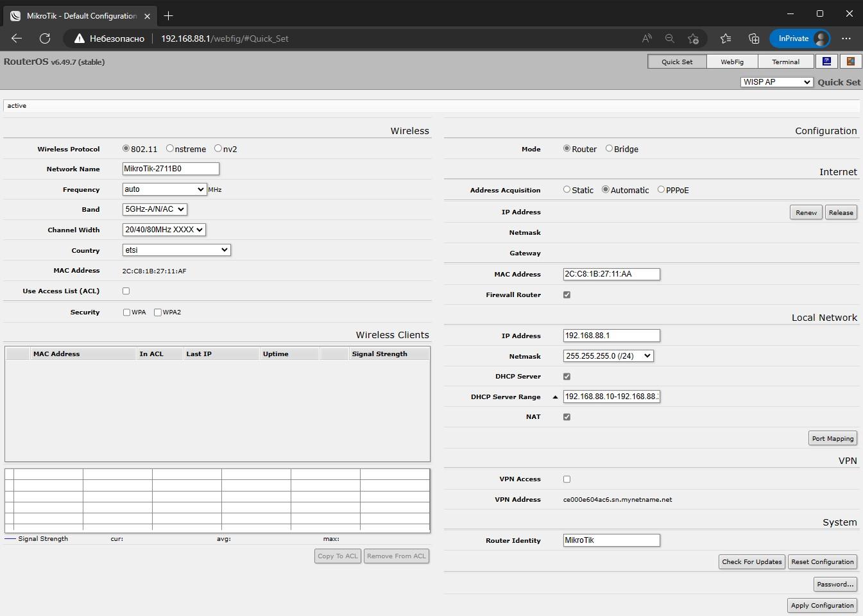Click the Last IP column header

(x=221, y=354)
